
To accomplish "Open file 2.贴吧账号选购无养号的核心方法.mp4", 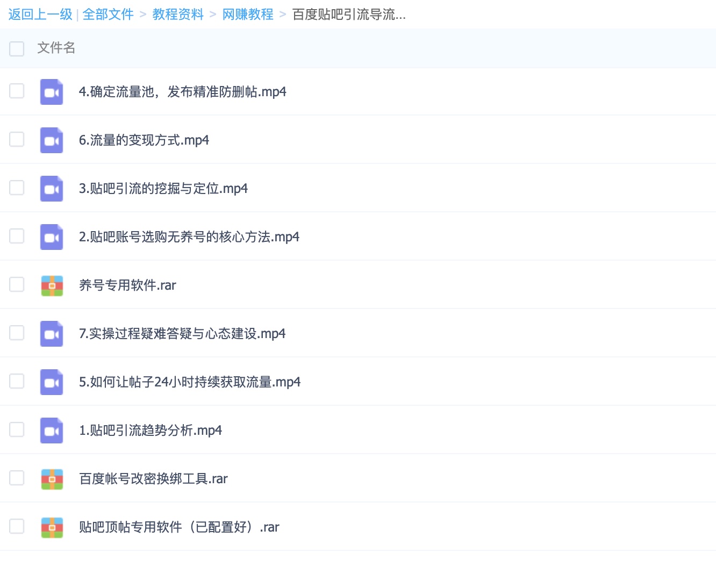I will pos(189,237).
